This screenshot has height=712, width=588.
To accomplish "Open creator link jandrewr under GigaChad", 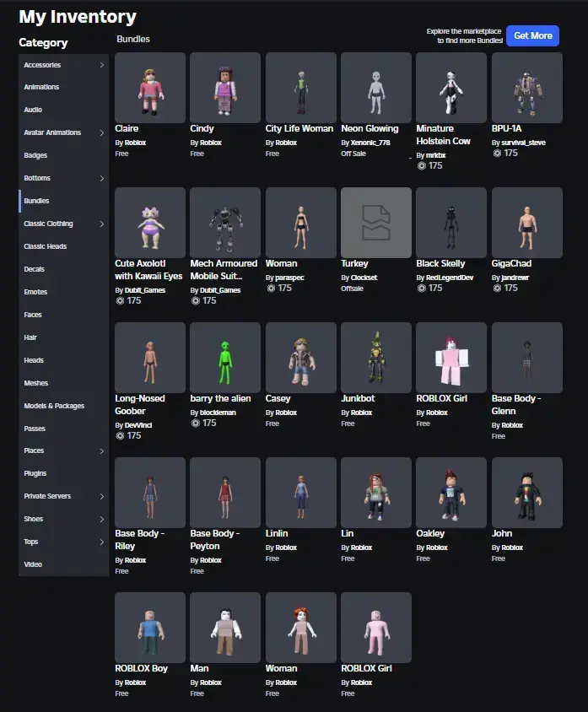I will click(x=515, y=278).
